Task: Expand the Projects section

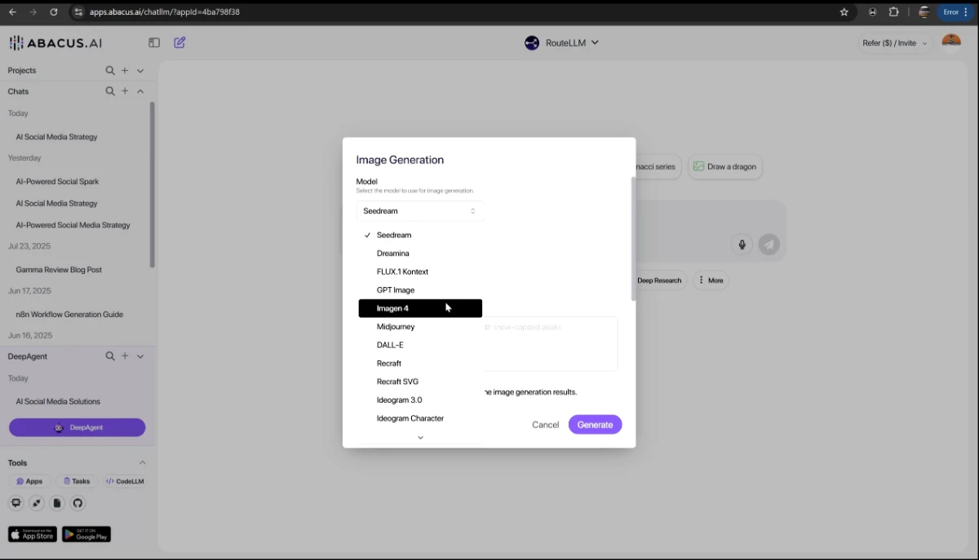Action: point(140,71)
